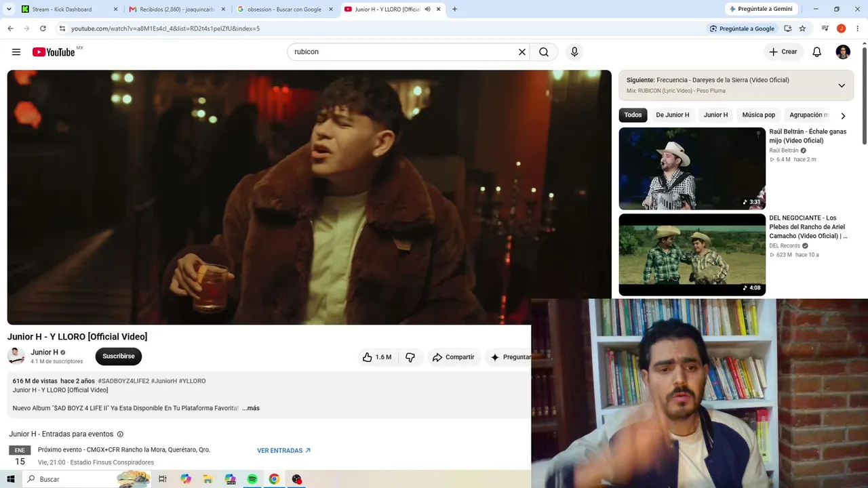Play the DEL NEGOCIANTE video thumbnail

click(x=692, y=255)
